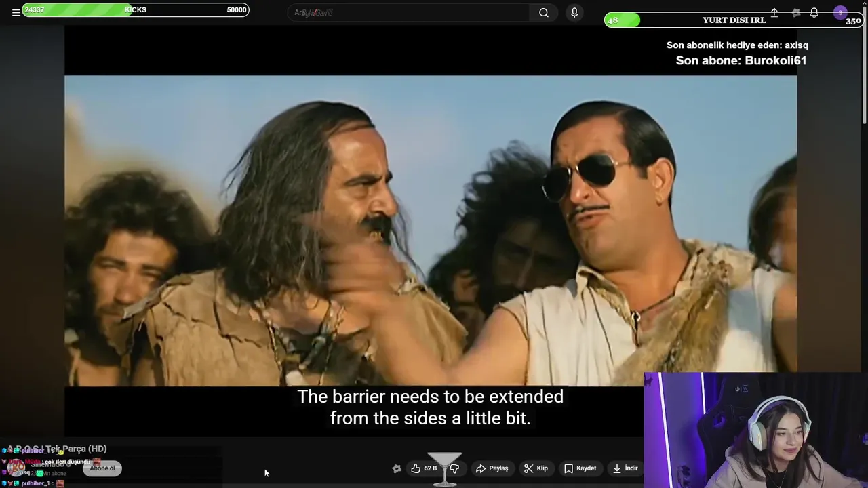Open the purple account avatar

click(840, 13)
